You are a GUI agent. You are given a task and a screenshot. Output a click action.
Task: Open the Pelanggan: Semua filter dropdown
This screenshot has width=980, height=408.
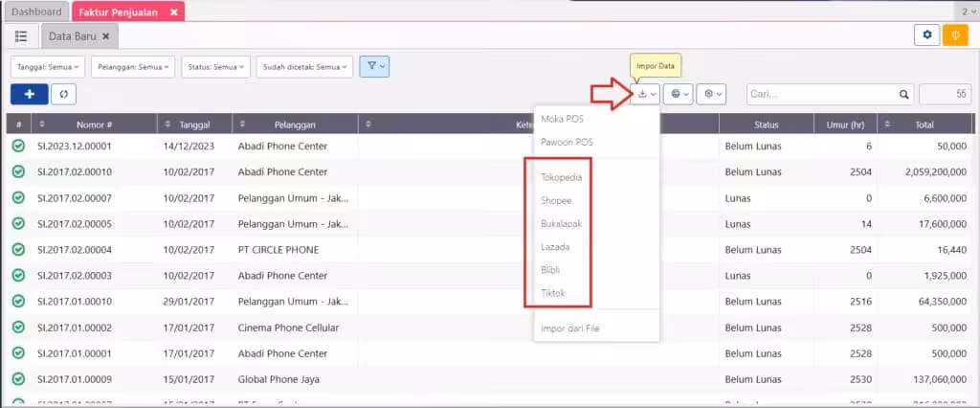coord(133,66)
